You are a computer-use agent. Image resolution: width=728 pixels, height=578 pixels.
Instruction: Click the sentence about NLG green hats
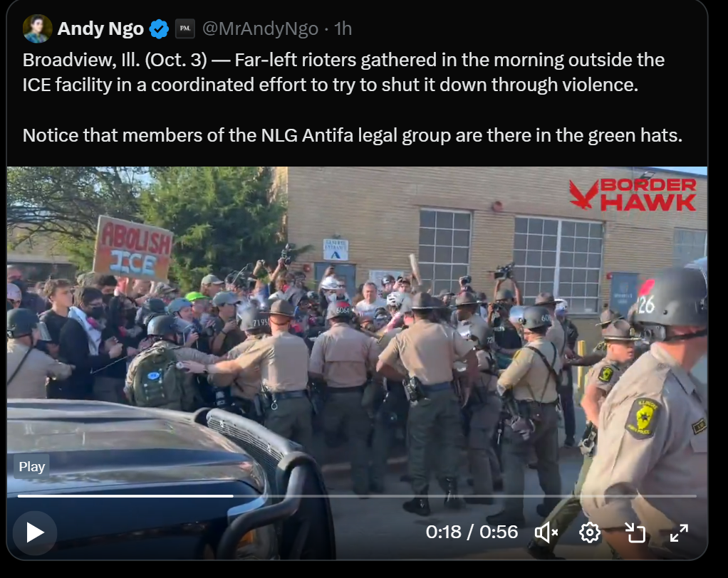click(x=353, y=135)
